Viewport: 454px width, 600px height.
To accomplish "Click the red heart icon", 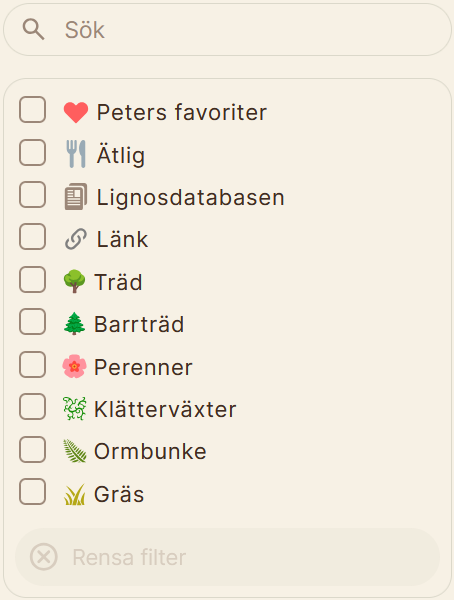I will tap(75, 112).
